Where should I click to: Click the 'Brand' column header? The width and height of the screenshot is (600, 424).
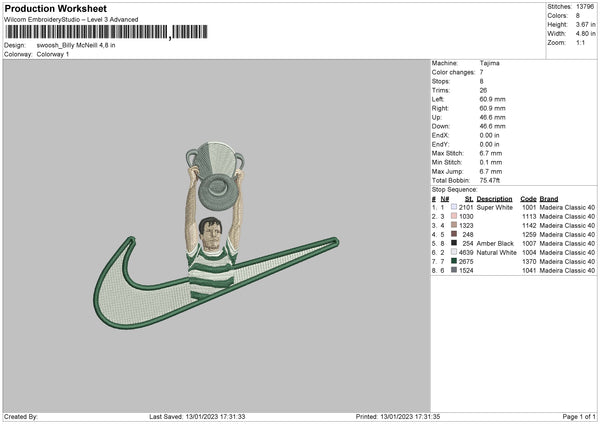click(549, 199)
